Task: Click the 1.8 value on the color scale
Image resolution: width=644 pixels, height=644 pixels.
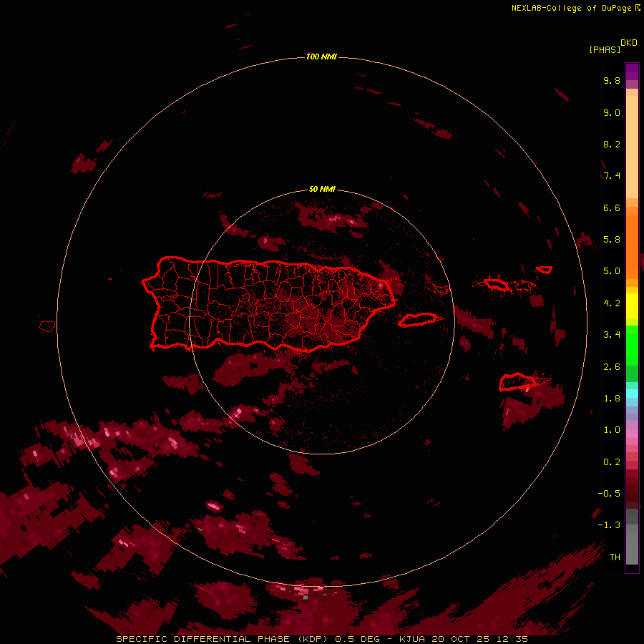Action: tap(612, 399)
